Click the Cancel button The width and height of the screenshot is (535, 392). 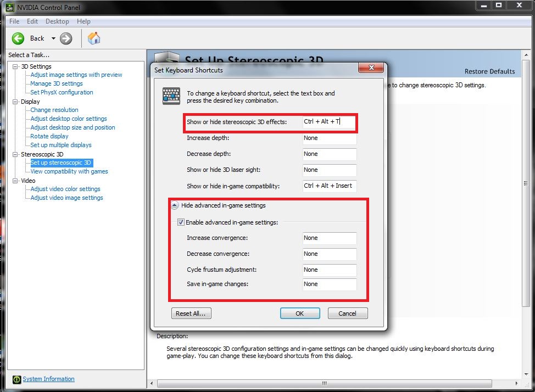tap(348, 313)
